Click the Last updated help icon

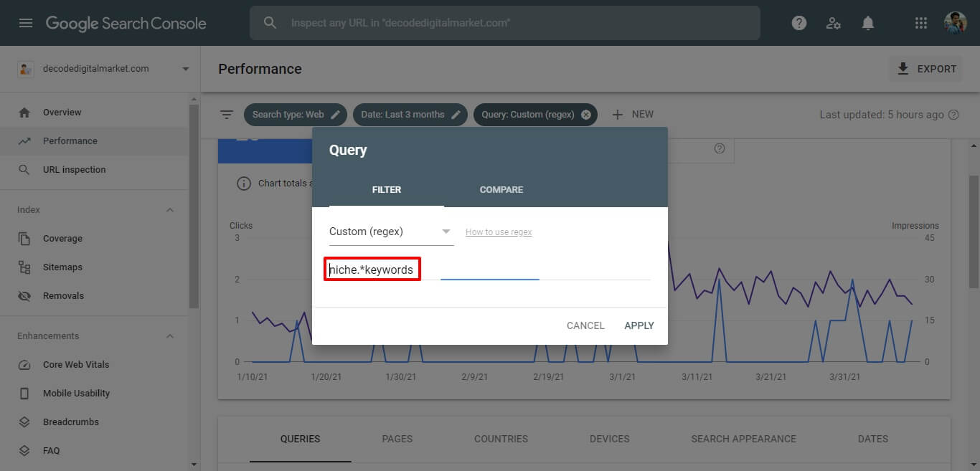point(953,115)
